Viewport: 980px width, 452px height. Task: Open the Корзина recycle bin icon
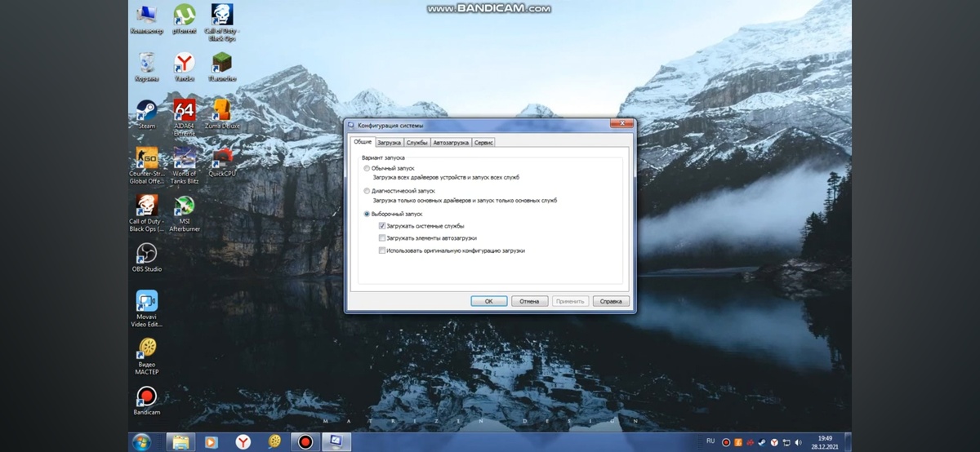tap(147, 68)
